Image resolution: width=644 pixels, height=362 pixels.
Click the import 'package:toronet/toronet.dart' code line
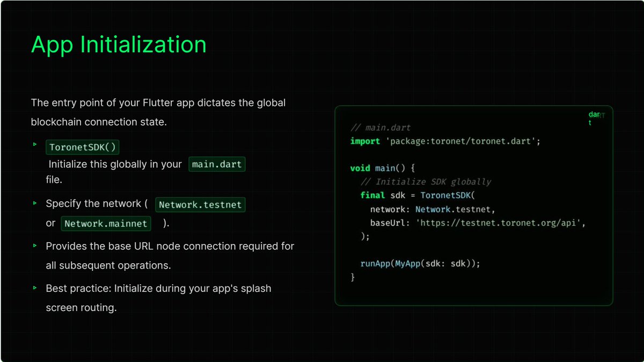point(445,141)
